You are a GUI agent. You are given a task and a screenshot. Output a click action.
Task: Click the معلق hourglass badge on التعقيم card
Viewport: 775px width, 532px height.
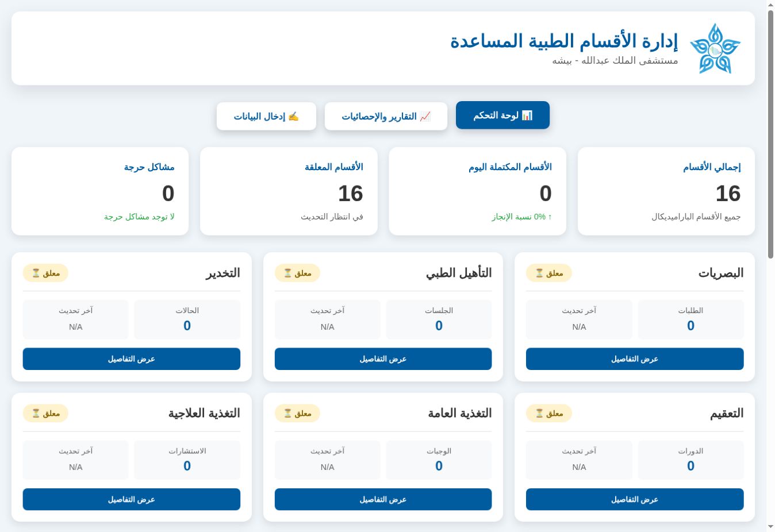click(x=548, y=413)
